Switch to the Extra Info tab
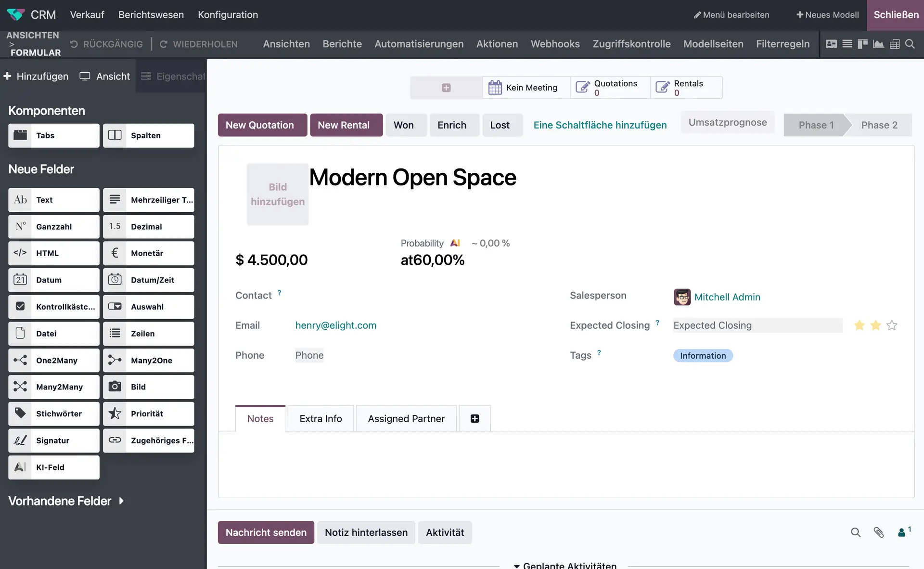924x569 pixels. pos(321,418)
